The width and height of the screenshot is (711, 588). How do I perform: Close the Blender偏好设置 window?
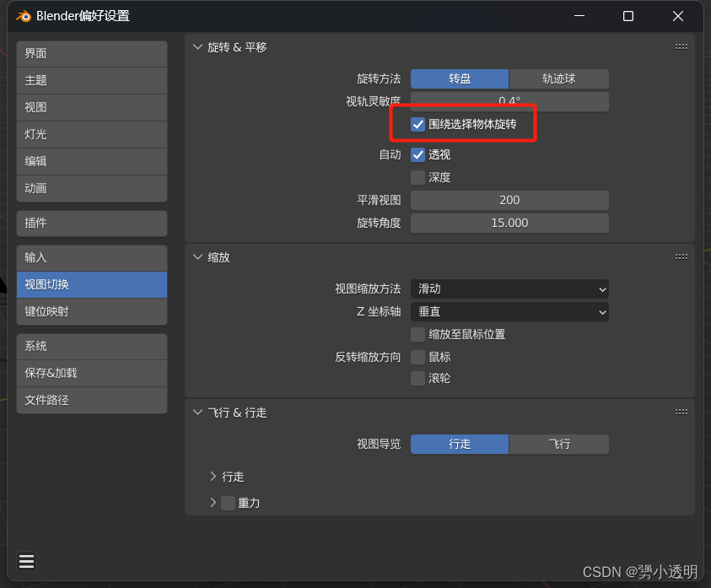click(x=678, y=16)
